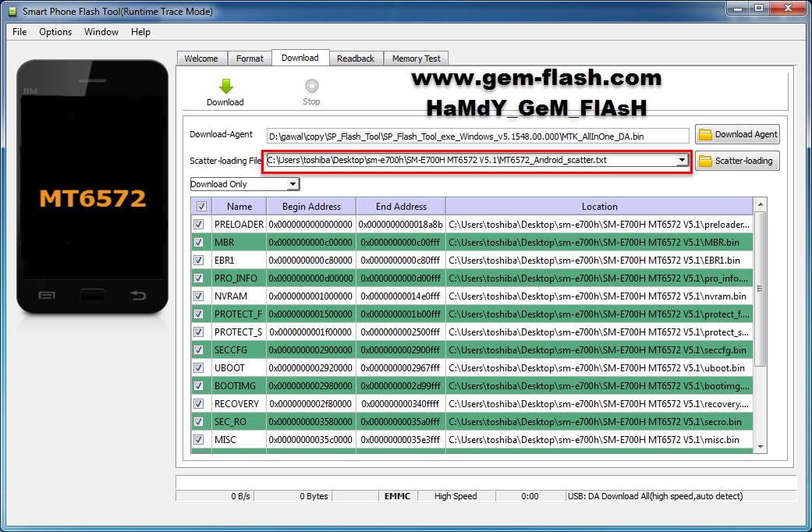Click the BOOTIMG name cell
The height and width of the screenshot is (532, 812).
(239, 386)
